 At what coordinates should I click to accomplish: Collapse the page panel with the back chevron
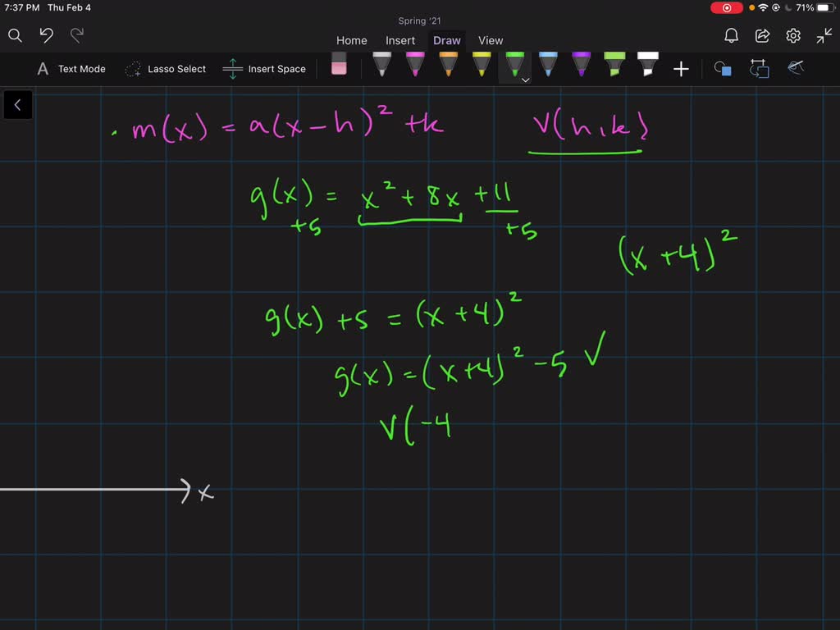tap(17, 104)
